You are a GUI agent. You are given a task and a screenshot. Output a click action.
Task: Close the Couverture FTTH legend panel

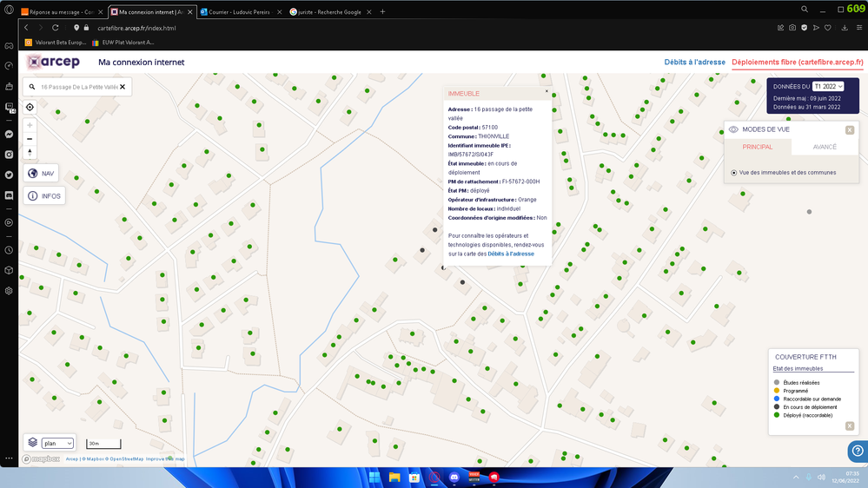(x=850, y=426)
